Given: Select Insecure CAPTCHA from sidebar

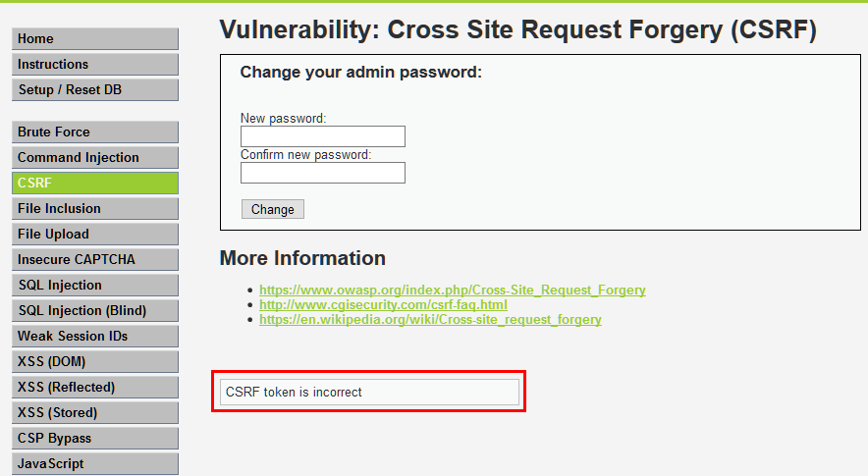Looking at the screenshot, I should pos(95,260).
